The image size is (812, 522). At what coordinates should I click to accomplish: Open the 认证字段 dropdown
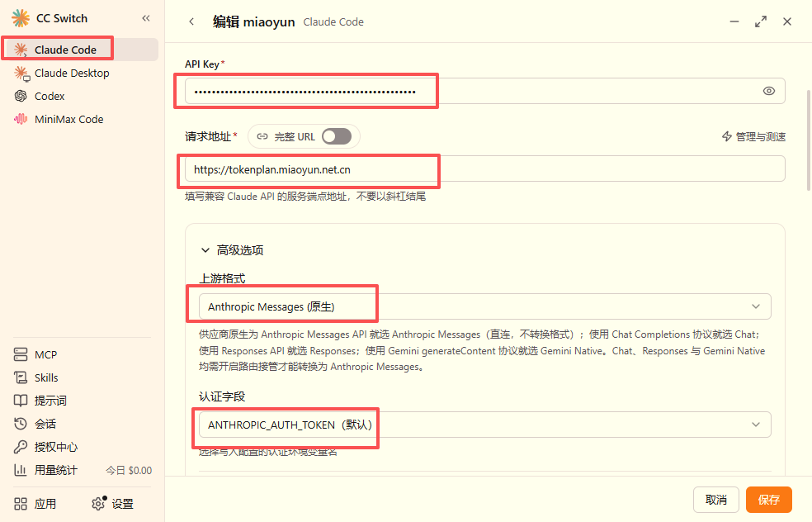pos(484,425)
